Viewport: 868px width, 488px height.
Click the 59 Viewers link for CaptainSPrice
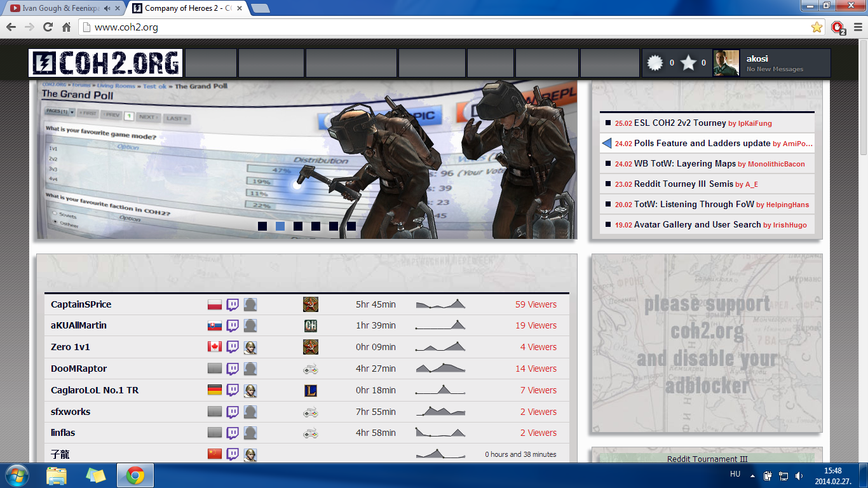coord(536,305)
